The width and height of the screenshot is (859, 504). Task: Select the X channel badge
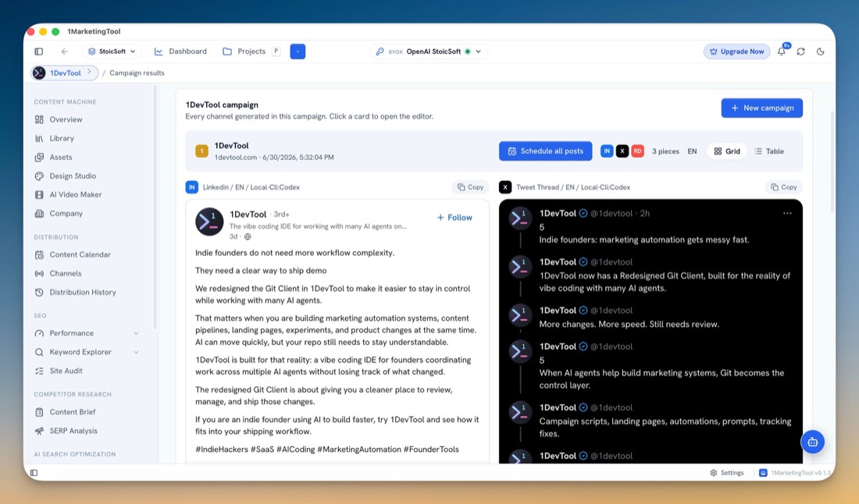622,151
